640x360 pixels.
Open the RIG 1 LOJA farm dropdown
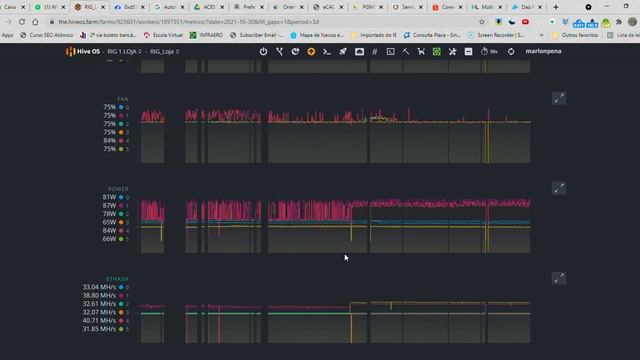(124, 51)
